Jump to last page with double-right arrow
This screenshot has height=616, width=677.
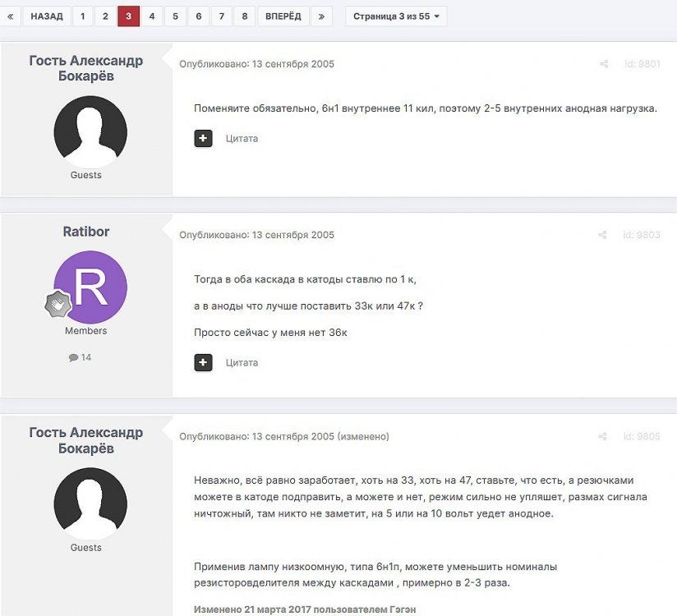click(x=321, y=16)
